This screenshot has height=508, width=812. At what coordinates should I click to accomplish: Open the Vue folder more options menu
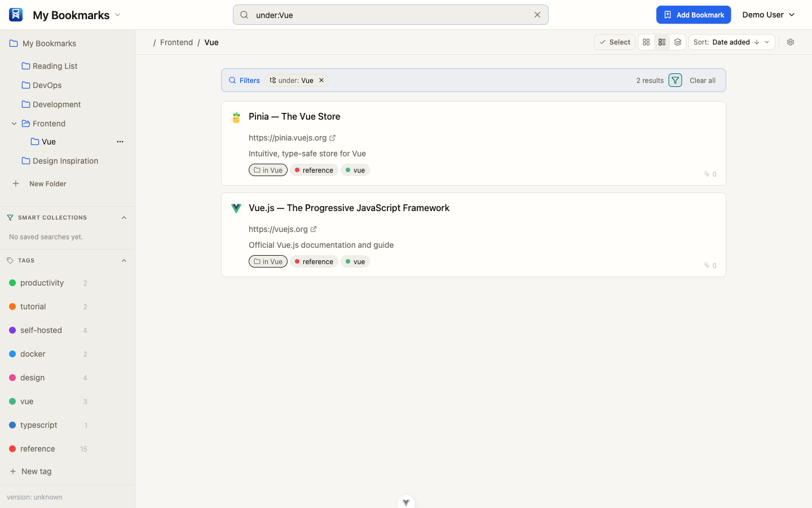click(x=120, y=142)
